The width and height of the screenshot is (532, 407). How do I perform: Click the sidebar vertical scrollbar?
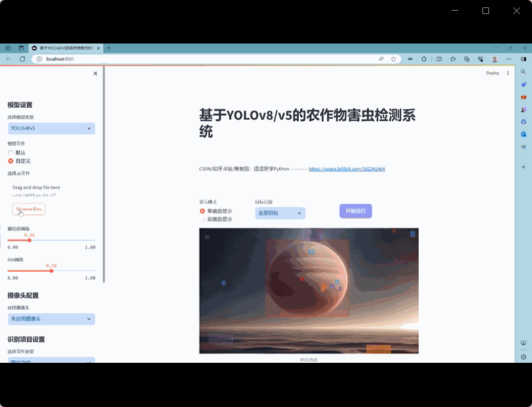104,174
